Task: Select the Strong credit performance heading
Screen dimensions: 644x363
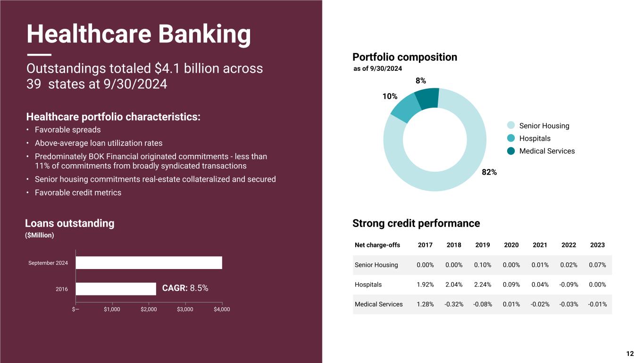Action: (416, 223)
